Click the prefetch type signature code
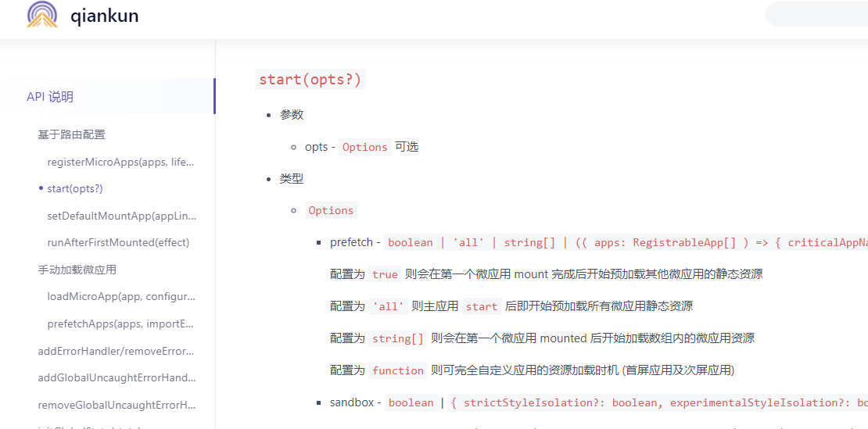Viewport: 868px width, 429px height. coord(626,243)
